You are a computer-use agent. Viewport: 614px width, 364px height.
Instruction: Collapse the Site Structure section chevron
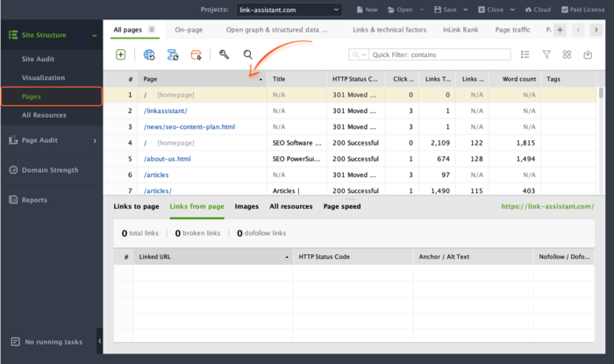coord(95,35)
